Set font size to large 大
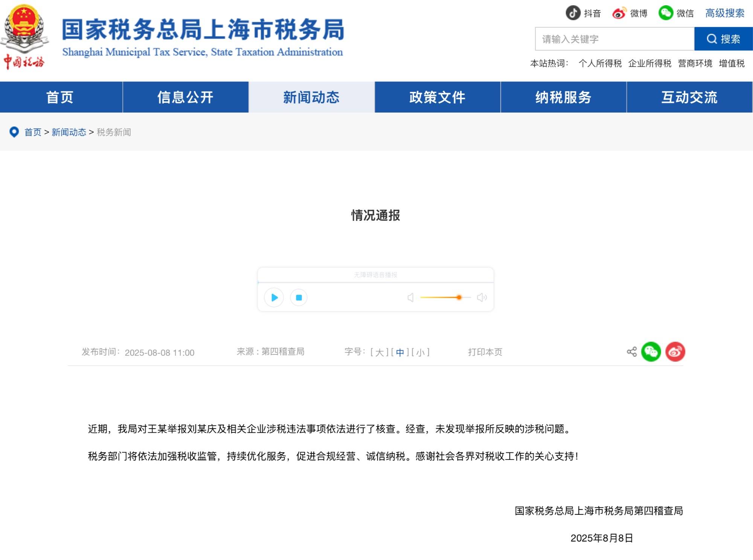This screenshot has height=560, width=753. (x=379, y=353)
